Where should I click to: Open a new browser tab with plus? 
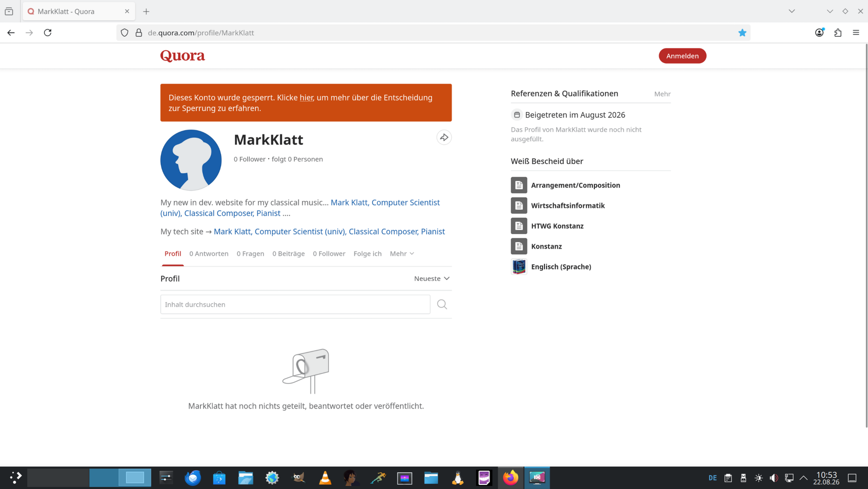[146, 12]
